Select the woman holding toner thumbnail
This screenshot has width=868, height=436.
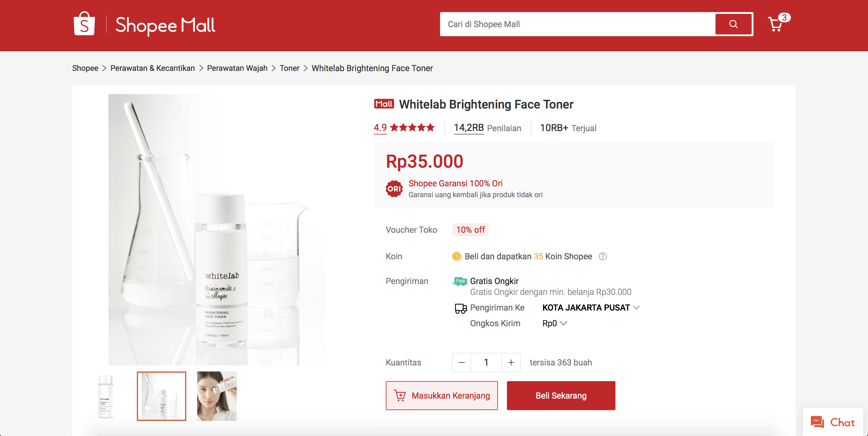(x=217, y=396)
